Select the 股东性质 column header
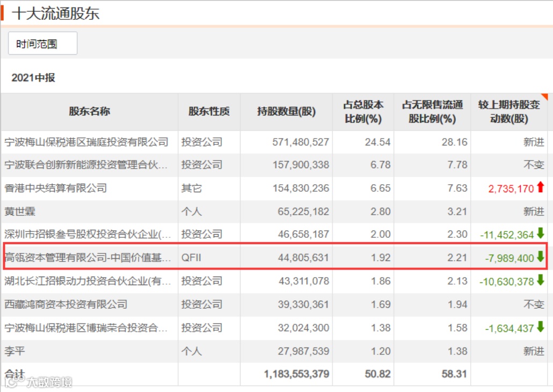Image resolution: width=553 pixels, height=392 pixels. (209, 112)
